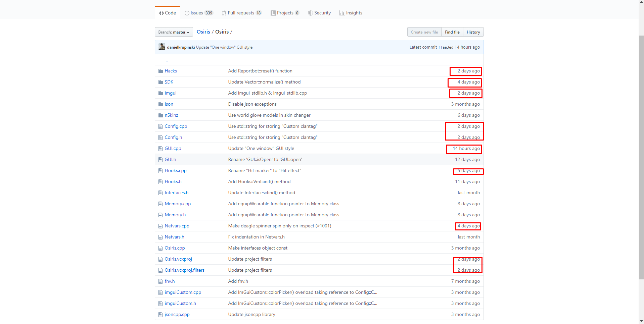644x324 pixels.
Task: Click the folder icon next to json
Action: pyautogui.click(x=160, y=104)
